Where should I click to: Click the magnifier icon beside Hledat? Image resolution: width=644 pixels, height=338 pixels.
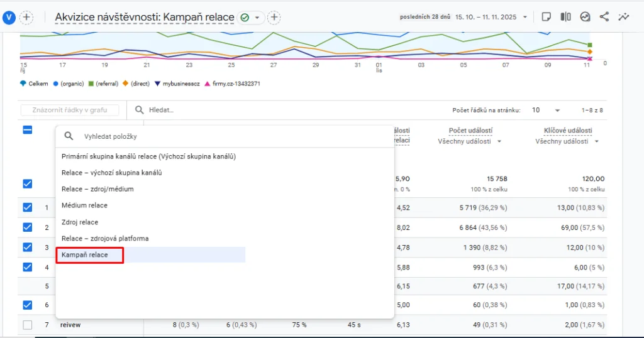coord(139,110)
